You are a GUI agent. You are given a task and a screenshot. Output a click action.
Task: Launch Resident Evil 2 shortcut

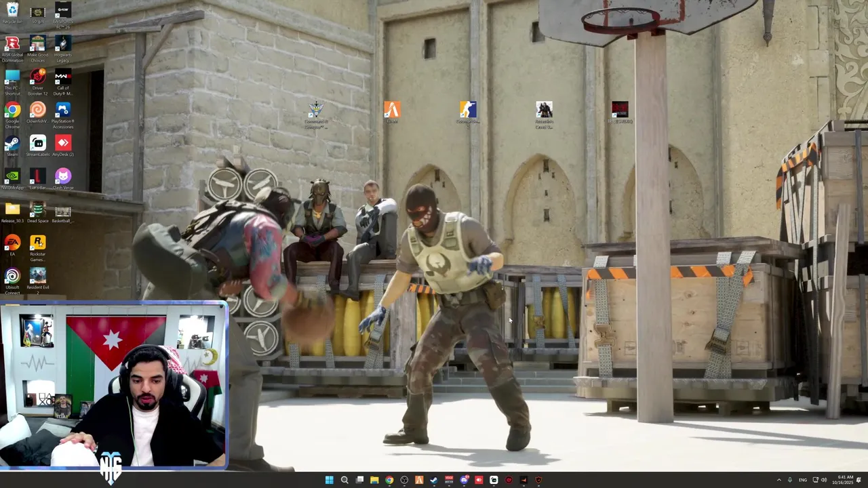point(37,281)
